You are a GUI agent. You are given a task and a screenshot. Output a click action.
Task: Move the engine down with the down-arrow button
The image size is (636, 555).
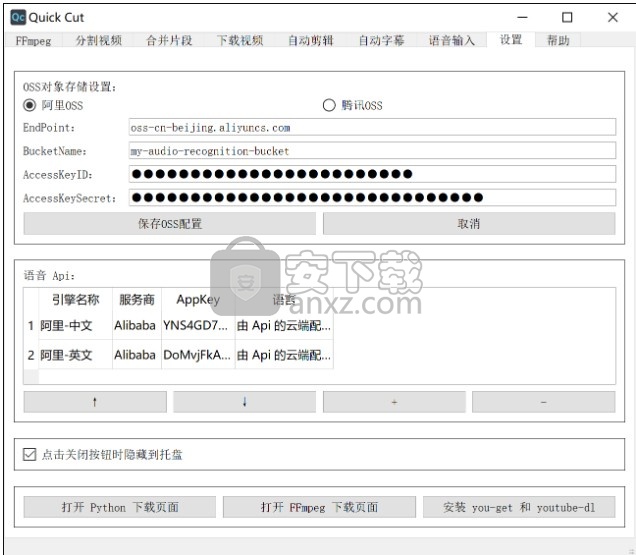(x=244, y=402)
